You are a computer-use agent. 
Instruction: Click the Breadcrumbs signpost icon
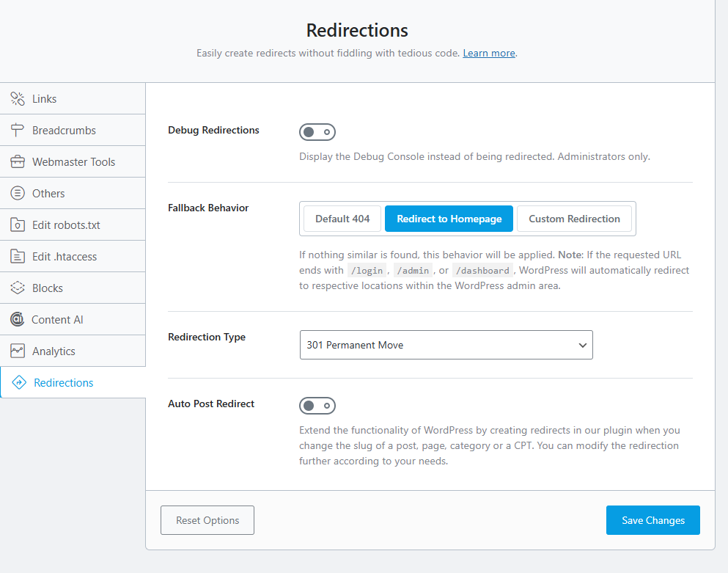(x=18, y=131)
